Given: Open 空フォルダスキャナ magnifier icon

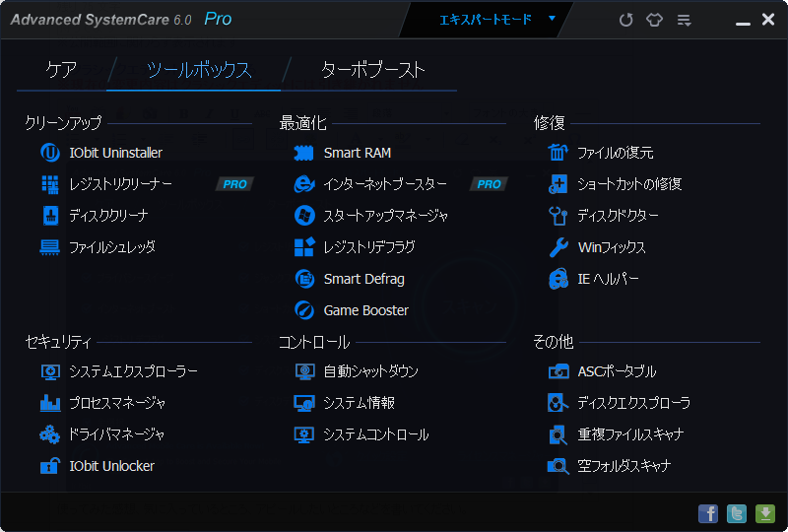Looking at the screenshot, I should pyautogui.click(x=558, y=466).
